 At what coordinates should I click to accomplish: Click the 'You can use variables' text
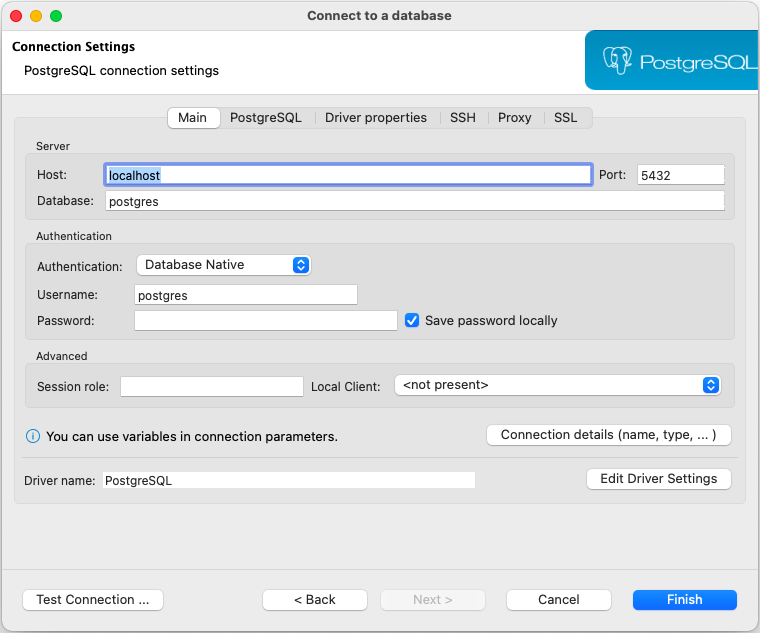tap(192, 437)
